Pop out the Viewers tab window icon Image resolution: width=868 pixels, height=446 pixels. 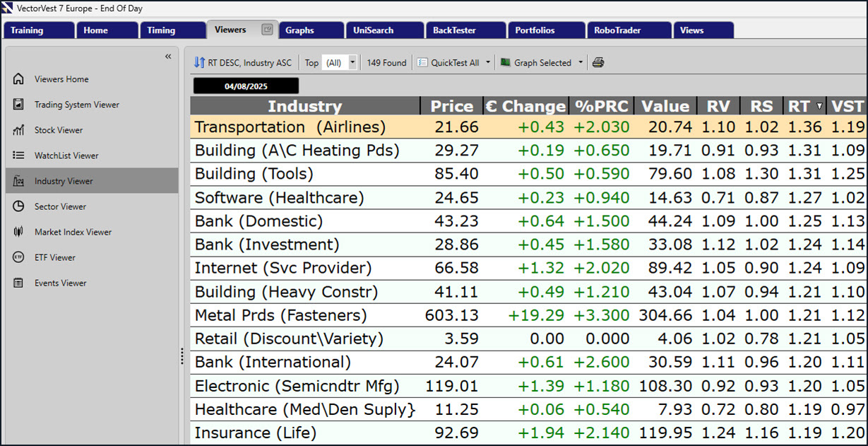267,30
